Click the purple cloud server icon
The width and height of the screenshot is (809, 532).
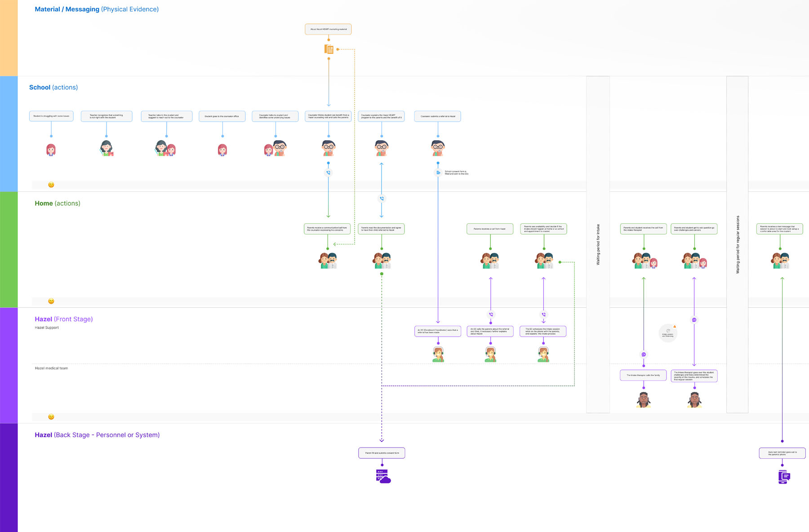[383, 476]
